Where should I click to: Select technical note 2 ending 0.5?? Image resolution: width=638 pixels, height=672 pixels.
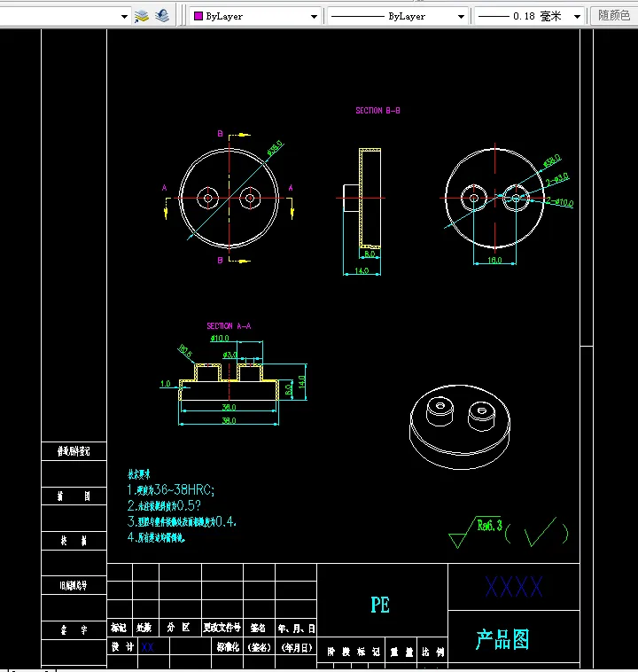(164, 506)
